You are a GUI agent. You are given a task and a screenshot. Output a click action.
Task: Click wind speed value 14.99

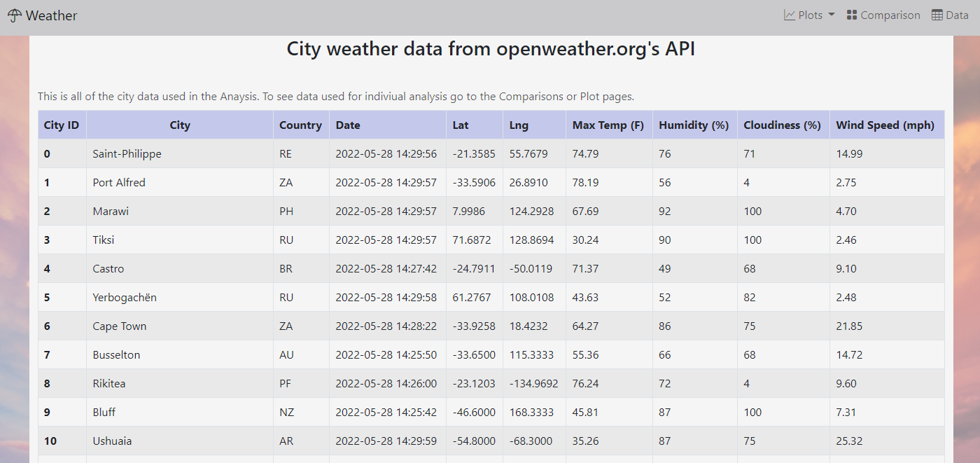tap(849, 153)
